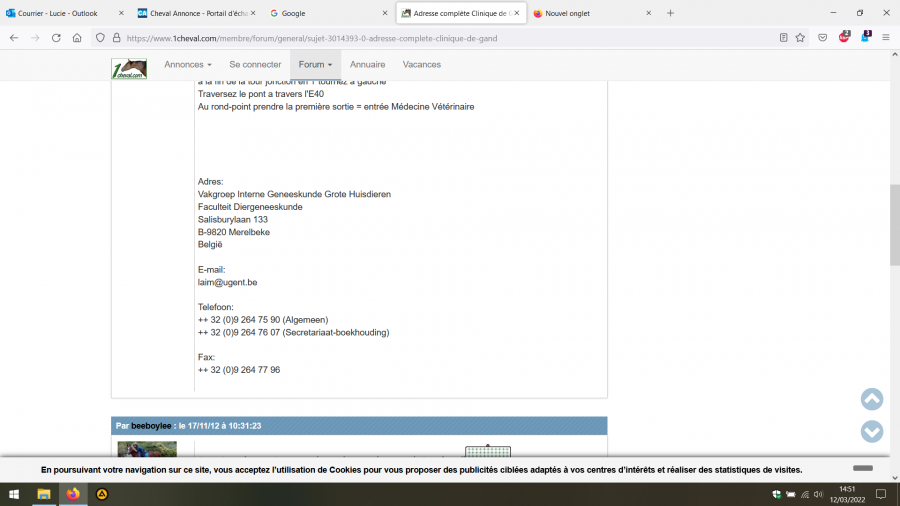The height and width of the screenshot is (506, 900).
Task: Click the 1cheval.com horse logo
Action: tap(129, 67)
